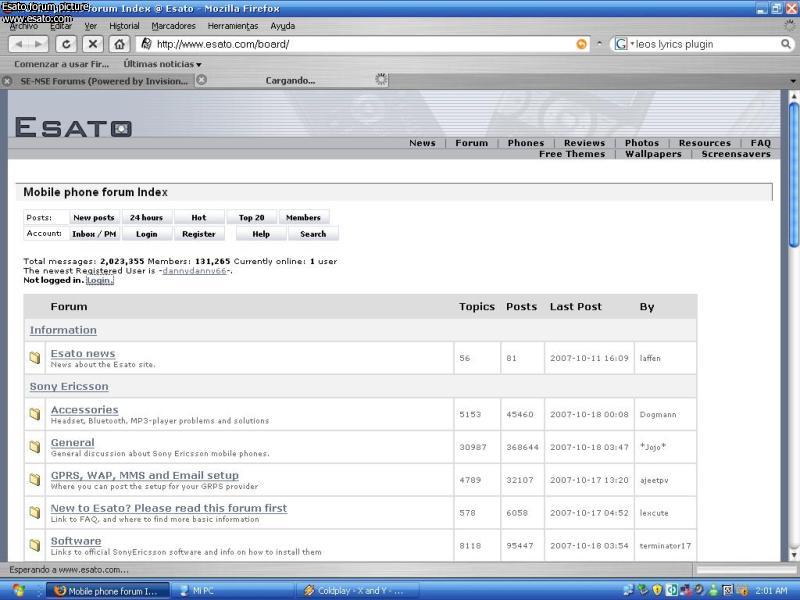Click the forward navigation arrow

[x=38, y=44]
